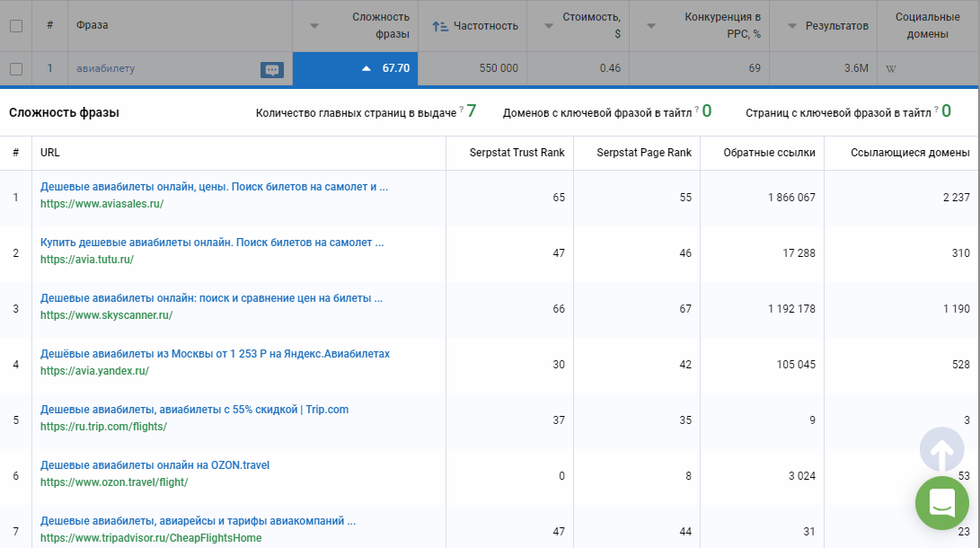Click the Частотность sort icon

(440, 26)
